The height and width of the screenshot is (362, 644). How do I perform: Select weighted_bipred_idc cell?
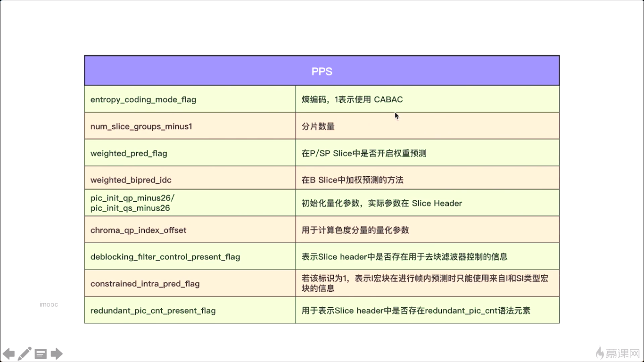pos(190,178)
